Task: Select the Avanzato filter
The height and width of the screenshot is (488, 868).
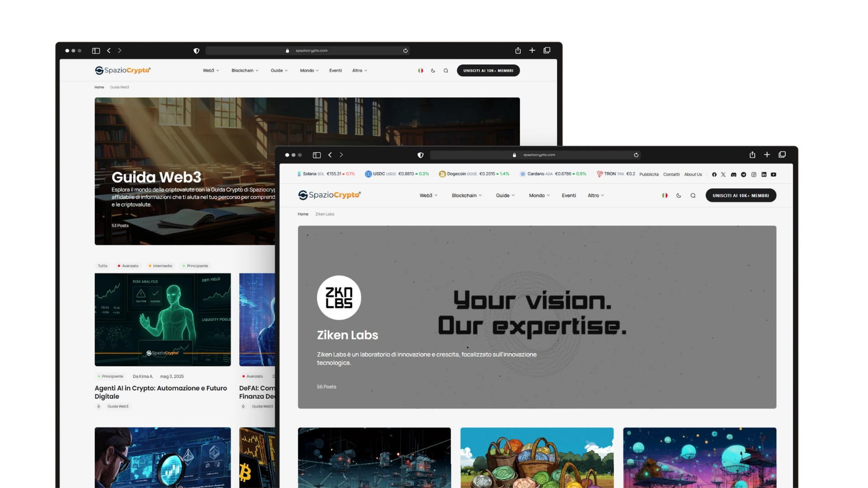Action: tap(128, 266)
